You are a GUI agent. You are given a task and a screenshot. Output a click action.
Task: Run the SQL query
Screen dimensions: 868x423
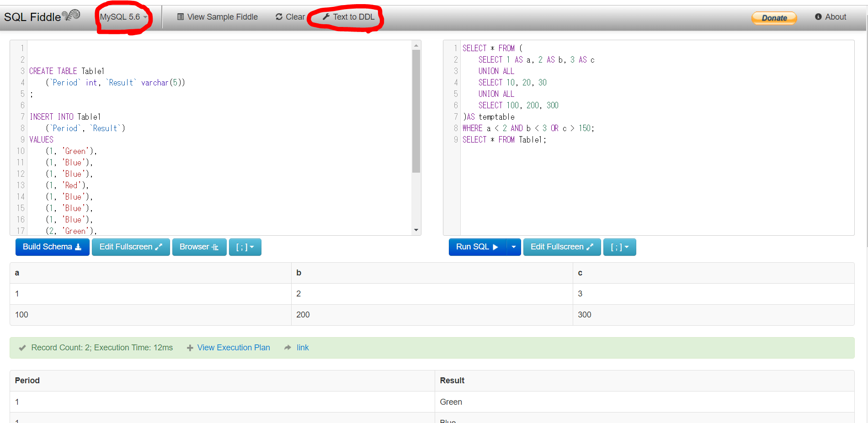pos(478,247)
